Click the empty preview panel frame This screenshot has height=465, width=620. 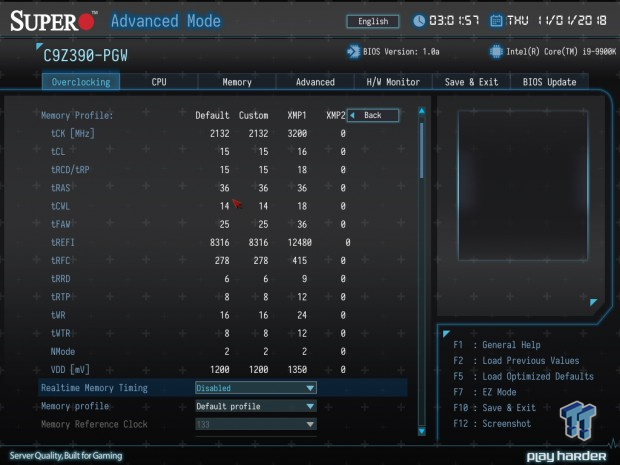[x=523, y=185]
